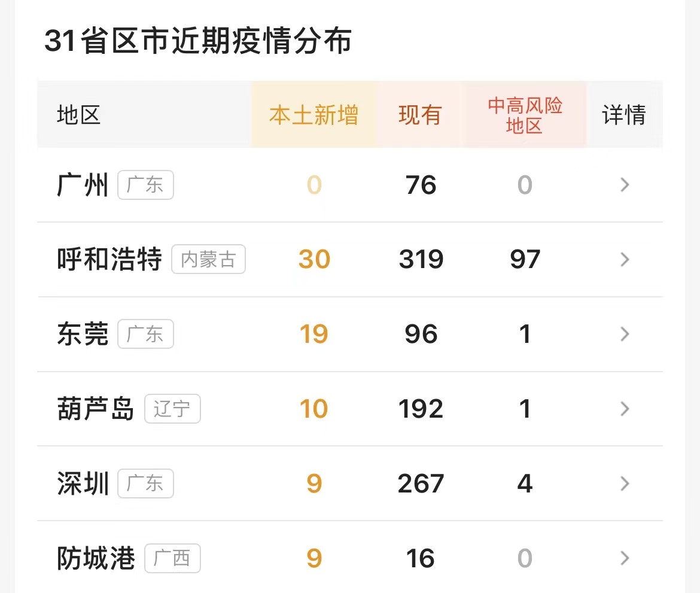Sort by 本土新增 column header

point(314,115)
